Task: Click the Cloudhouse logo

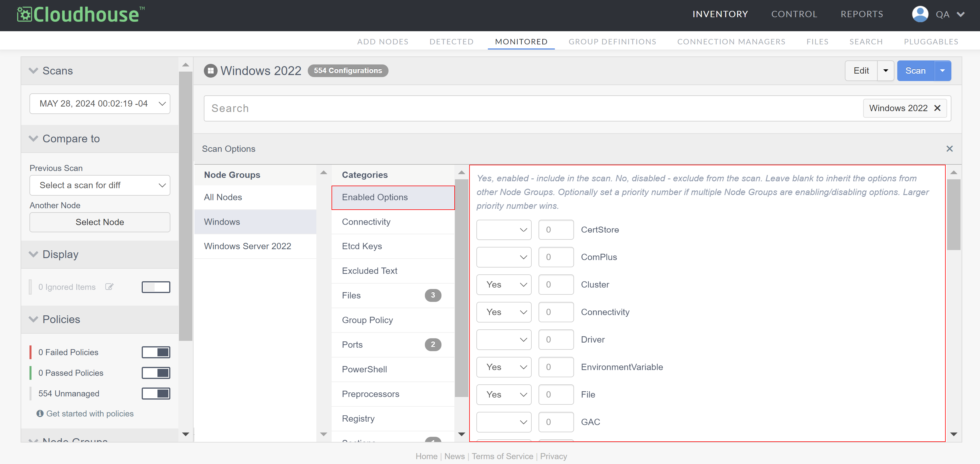Action: coord(81,15)
